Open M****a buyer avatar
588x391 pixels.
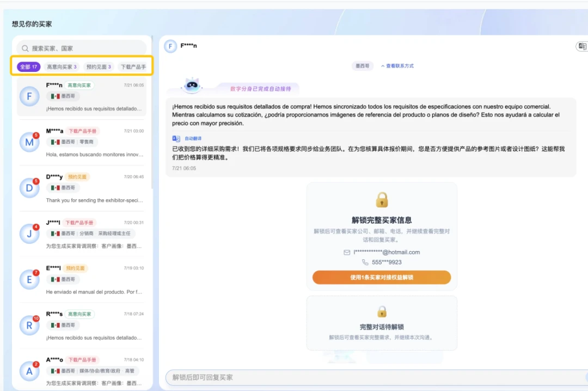coord(29,142)
